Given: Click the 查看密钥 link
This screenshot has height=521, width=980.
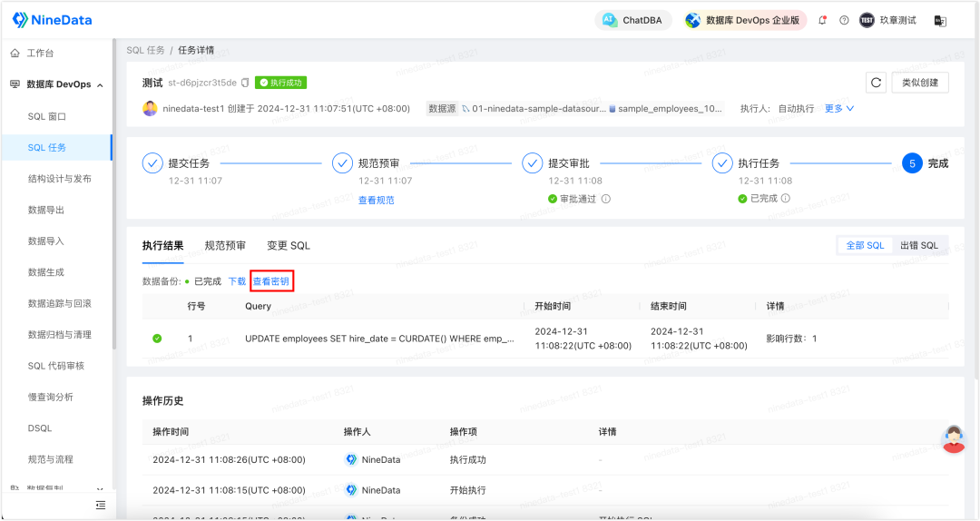Looking at the screenshot, I should 271,281.
